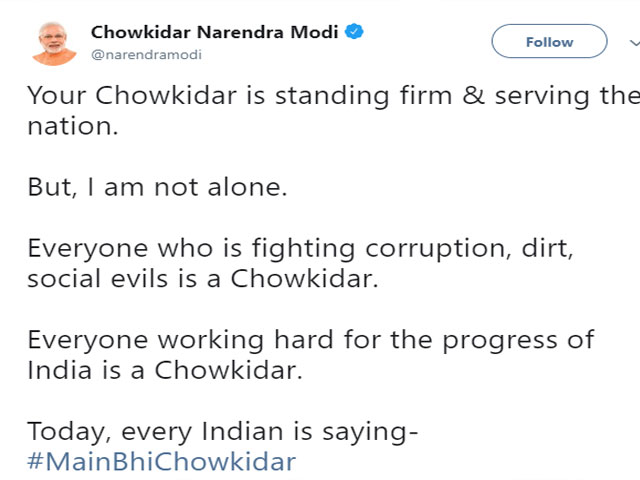
Task: Click the word 'nation.' in the tweet
Action: pyautogui.click(x=73, y=127)
